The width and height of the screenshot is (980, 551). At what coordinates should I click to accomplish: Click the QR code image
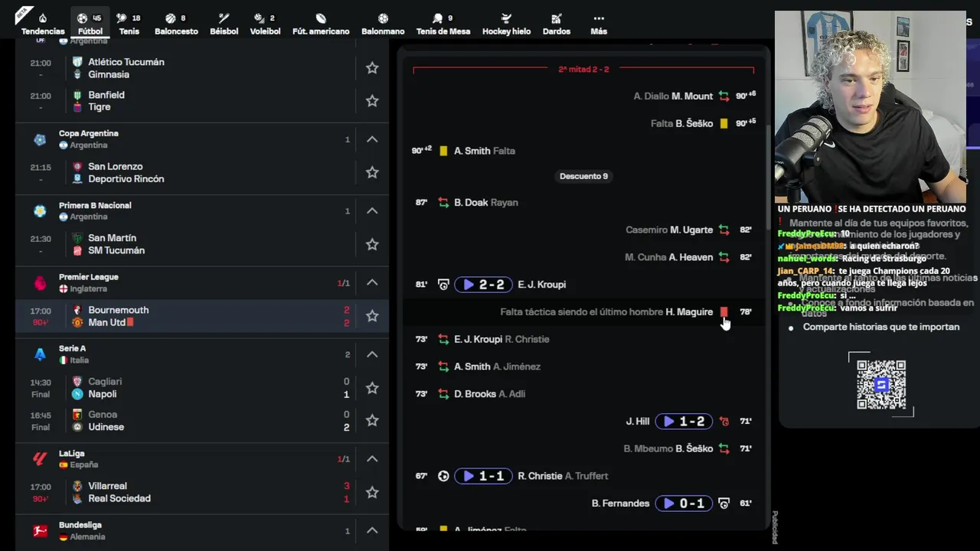(881, 385)
